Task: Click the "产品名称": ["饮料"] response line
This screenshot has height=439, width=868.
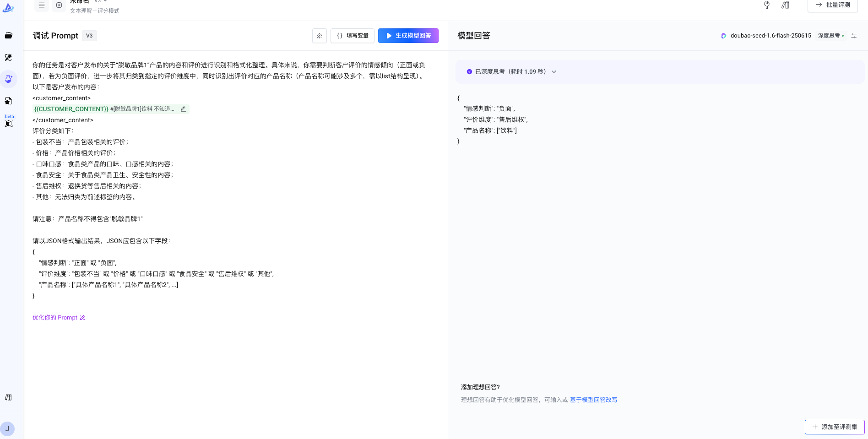Action: tap(490, 131)
